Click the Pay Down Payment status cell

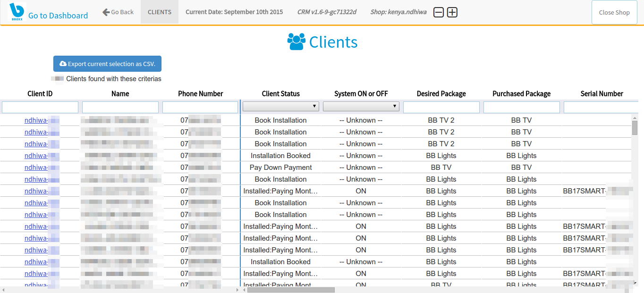[281, 167]
